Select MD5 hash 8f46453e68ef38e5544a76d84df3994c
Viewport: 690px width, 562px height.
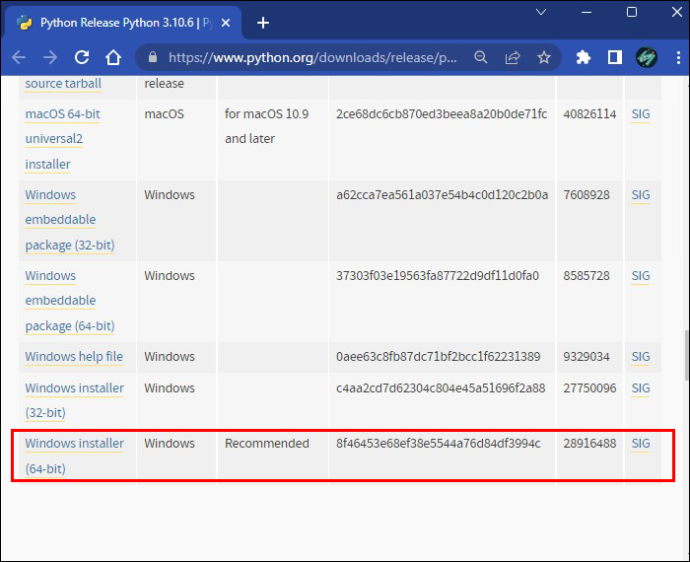coord(438,444)
